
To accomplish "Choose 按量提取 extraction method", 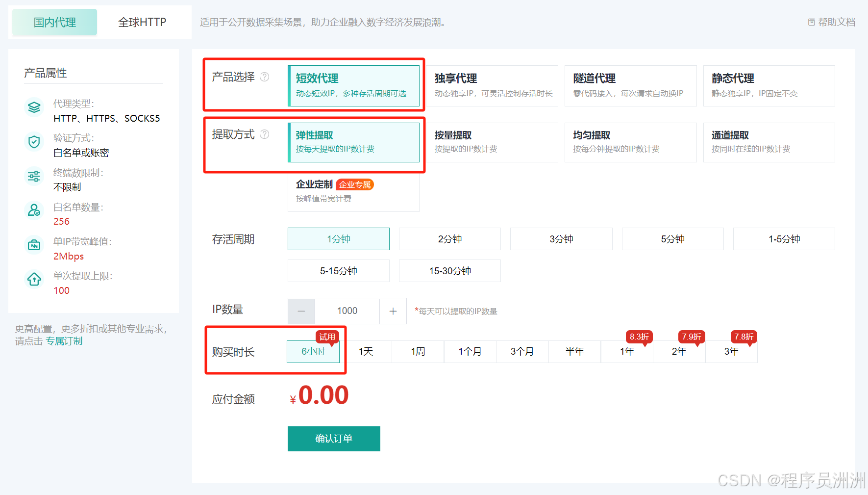I will (492, 142).
